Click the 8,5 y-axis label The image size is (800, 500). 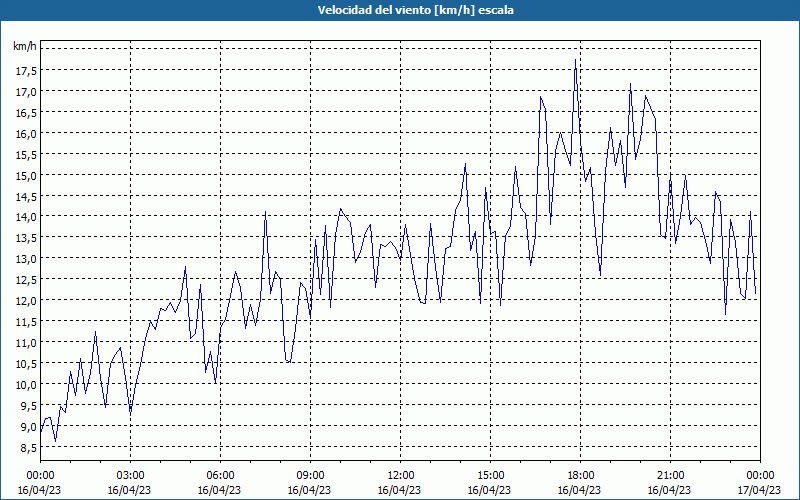pos(28,448)
